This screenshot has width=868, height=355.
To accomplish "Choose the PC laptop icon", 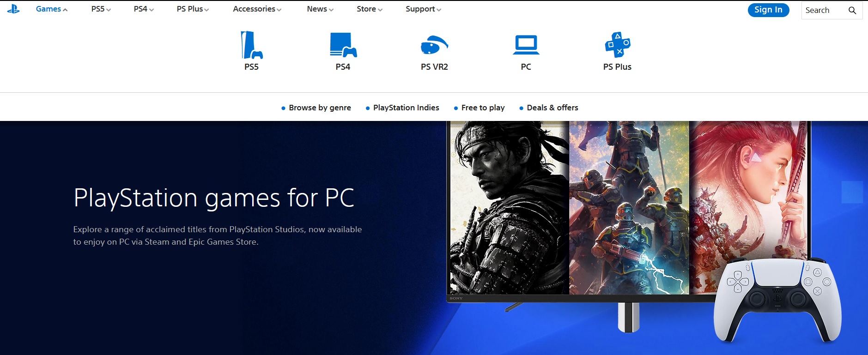I will point(526,45).
